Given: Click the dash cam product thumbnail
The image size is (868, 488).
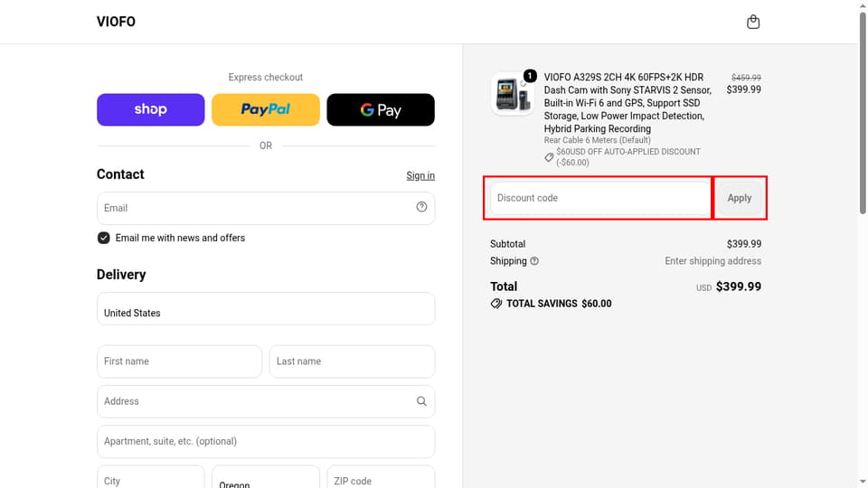Looking at the screenshot, I should pos(513,93).
